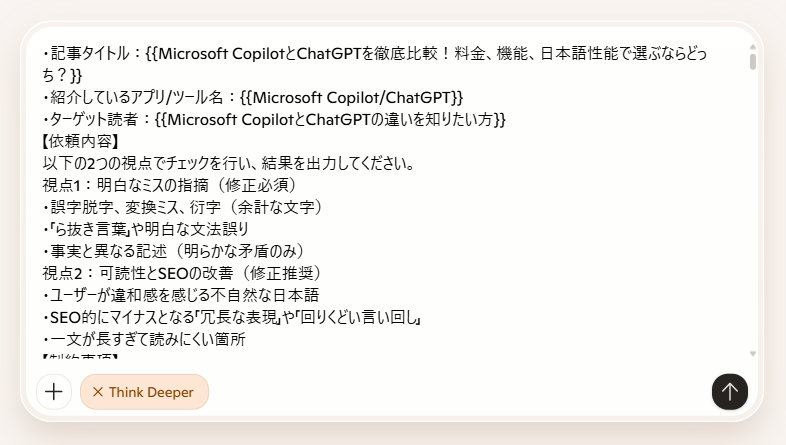
Task: Click the scrollbar up arrow
Action: (752, 47)
